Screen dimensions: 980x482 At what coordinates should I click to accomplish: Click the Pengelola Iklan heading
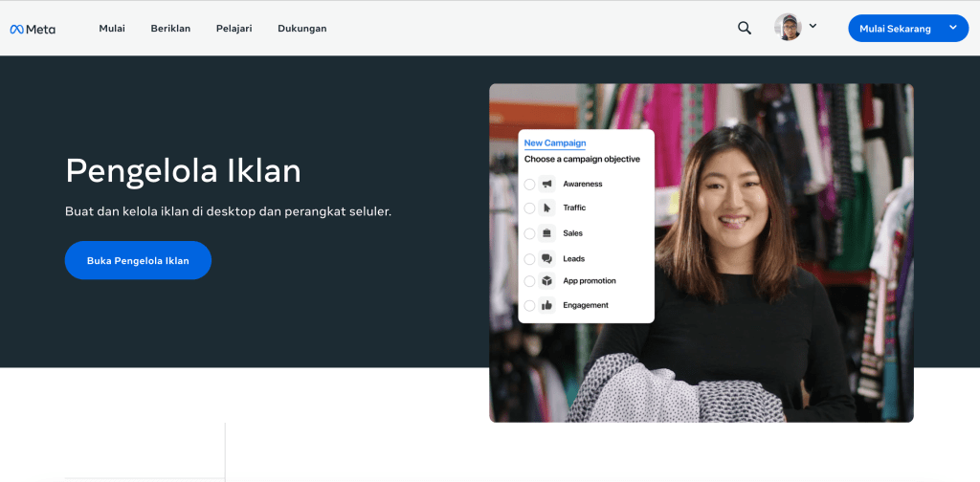coord(183,170)
